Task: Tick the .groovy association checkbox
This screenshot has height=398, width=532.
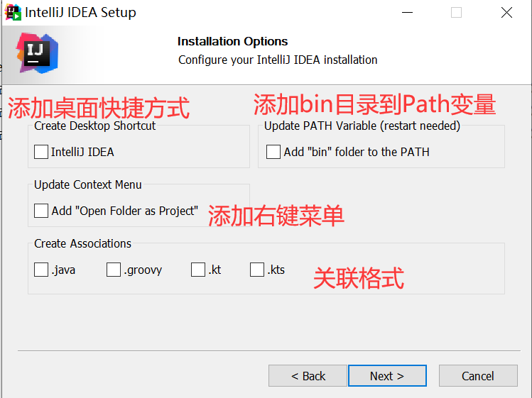Action: click(114, 270)
